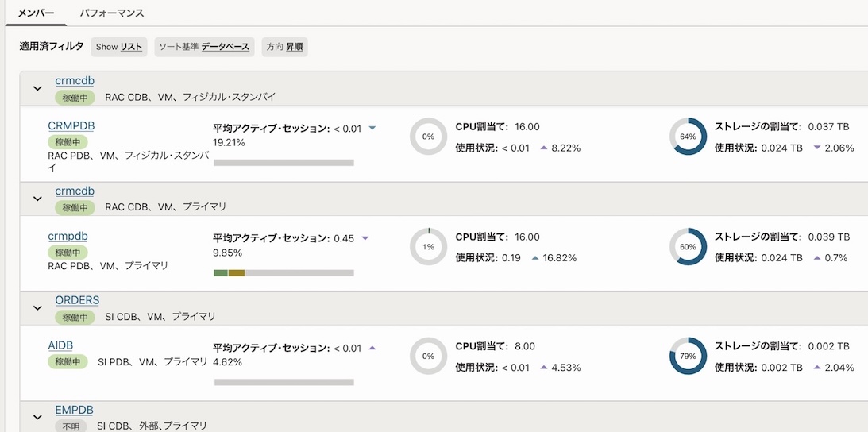Viewport: 868px width, 432px height.
Task: Click CRMPDB storage 64% donut chart
Action: tap(688, 137)
